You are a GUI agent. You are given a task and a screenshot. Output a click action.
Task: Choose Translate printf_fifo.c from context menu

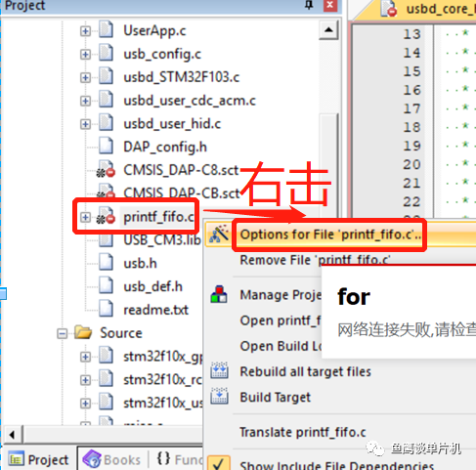pos(303,432)
